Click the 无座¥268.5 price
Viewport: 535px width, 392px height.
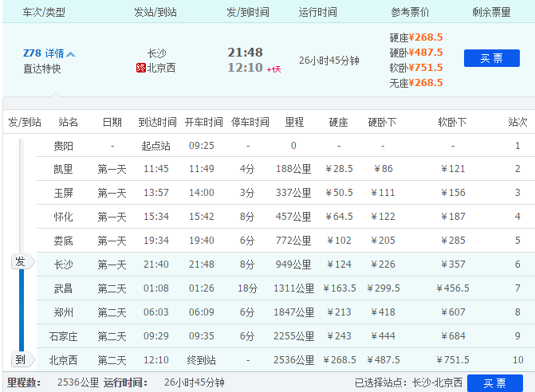416,83
